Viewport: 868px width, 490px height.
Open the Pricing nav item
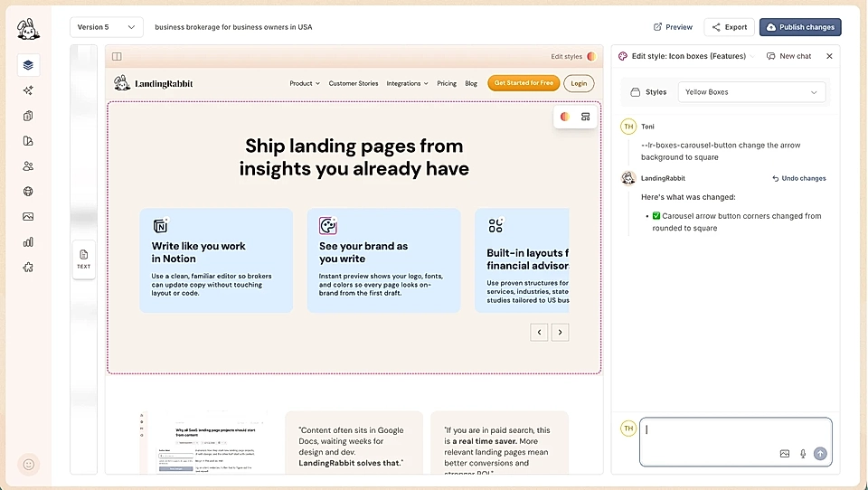pos(447,83)
